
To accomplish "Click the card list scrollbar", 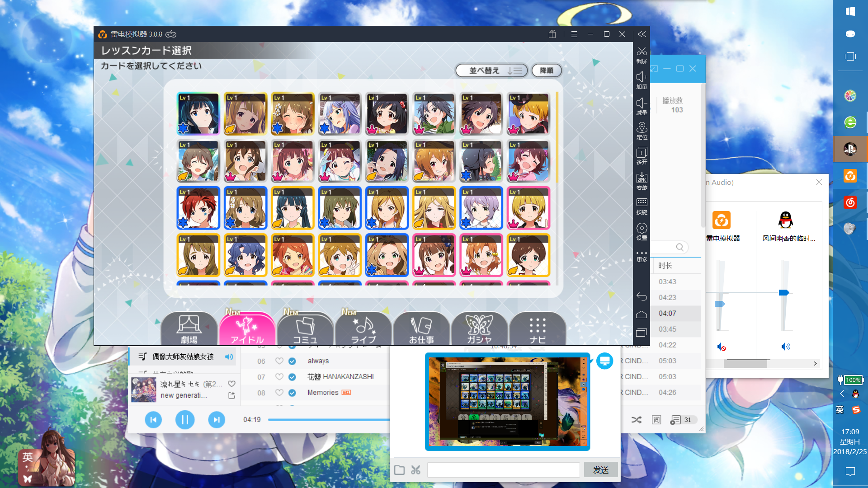I will click(x=557, y=137).
